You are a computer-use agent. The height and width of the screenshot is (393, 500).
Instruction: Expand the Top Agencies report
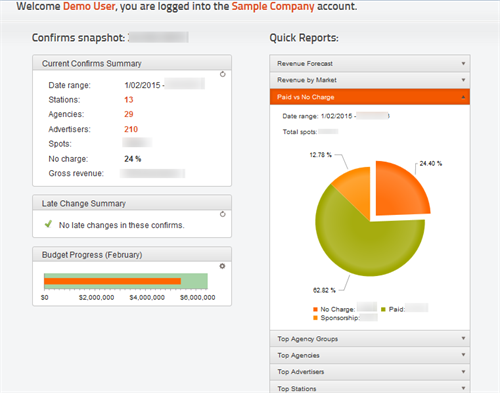[x=370, y=355]
